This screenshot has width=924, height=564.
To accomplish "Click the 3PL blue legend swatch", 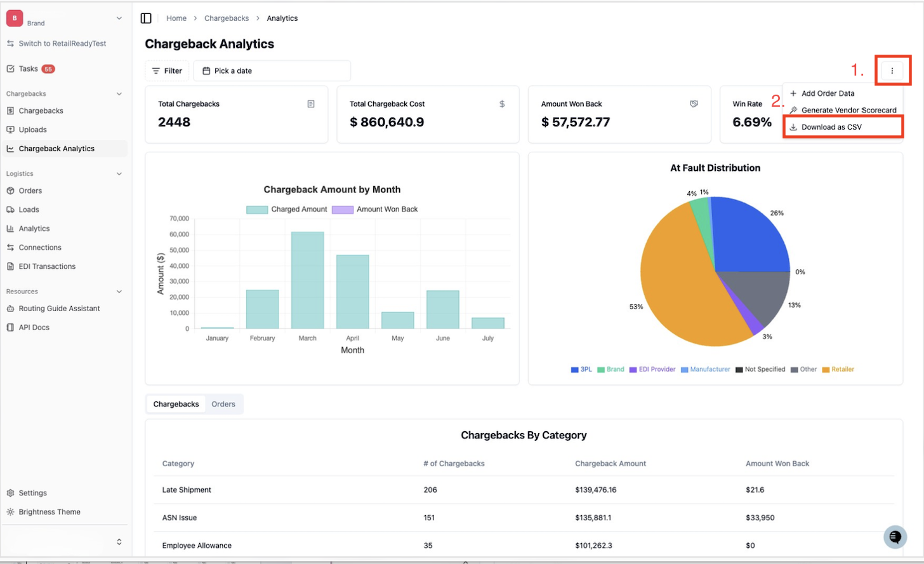I will (574, 370).
